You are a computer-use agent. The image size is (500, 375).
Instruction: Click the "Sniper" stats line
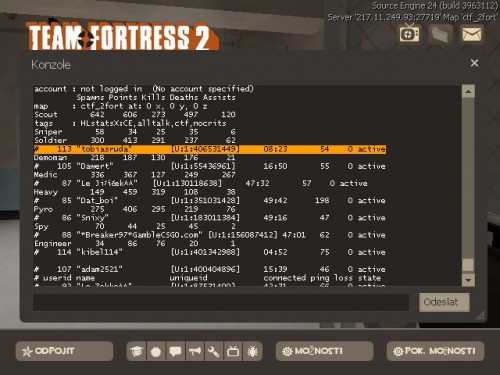pyautogui.click(x=135, y=132)
